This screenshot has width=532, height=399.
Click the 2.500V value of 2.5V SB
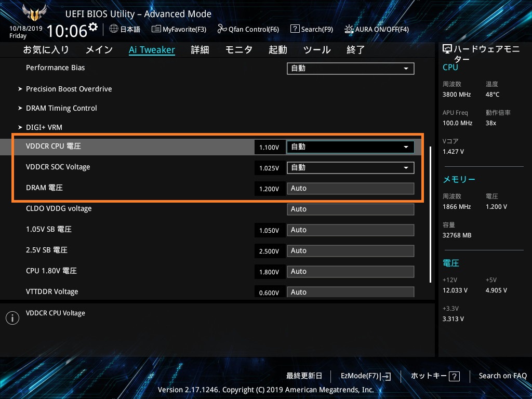point(270,251)
